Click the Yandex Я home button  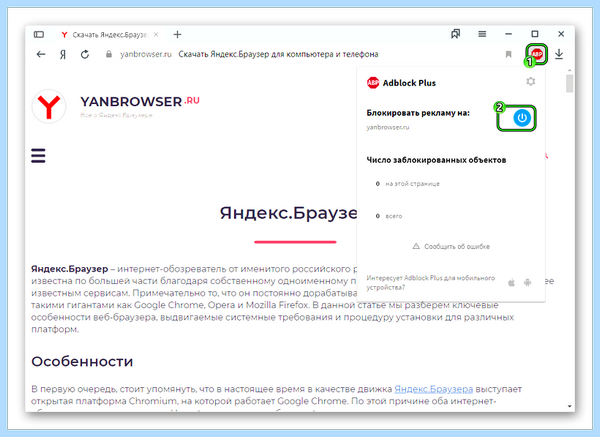[63, 54]
